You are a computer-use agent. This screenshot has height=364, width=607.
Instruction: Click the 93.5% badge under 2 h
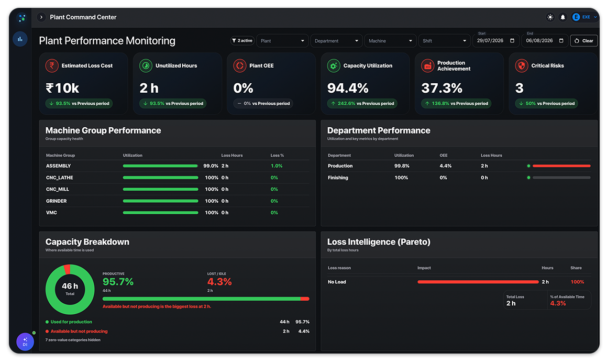[x=173, y=103]
